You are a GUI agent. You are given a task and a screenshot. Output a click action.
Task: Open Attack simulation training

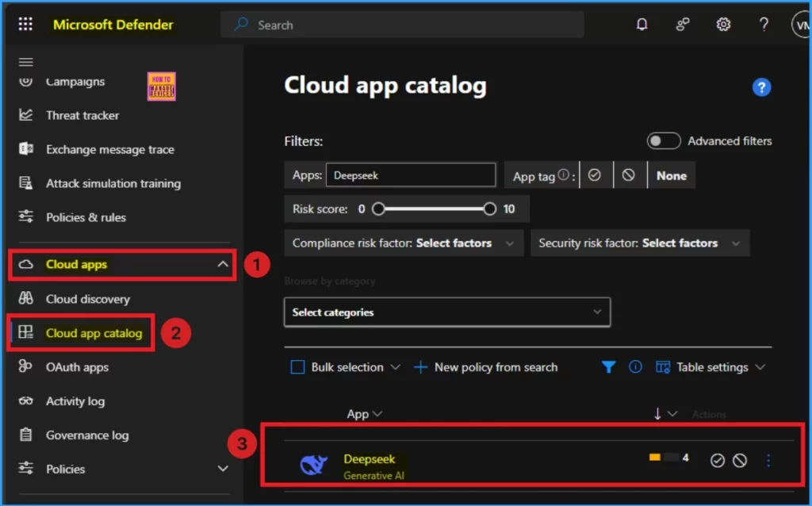113,183
